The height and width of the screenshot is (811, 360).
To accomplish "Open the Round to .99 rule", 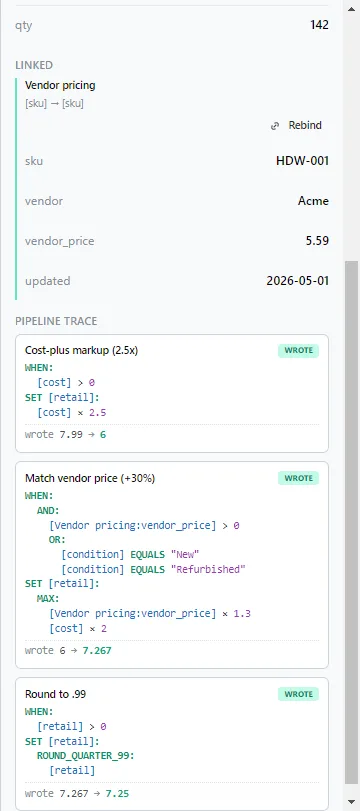I will [55, 694].
